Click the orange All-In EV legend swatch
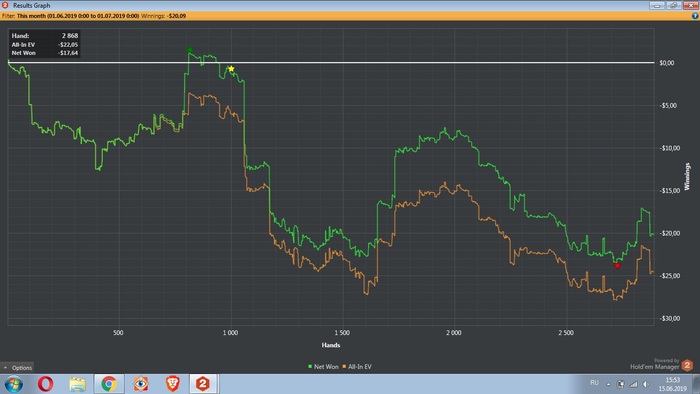Image resolution: width=700 pixels, height=394 pixels. 344,366
